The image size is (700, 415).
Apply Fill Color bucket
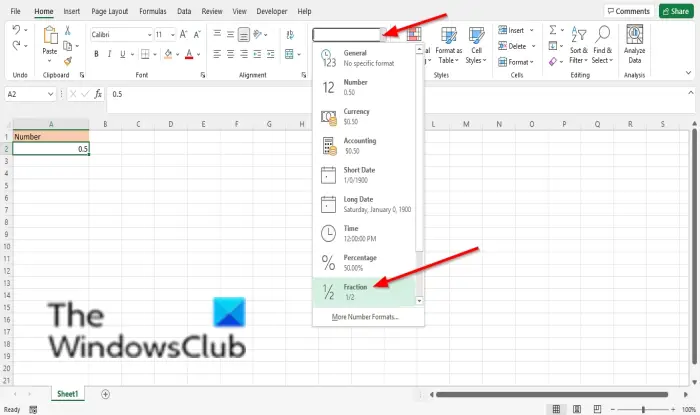pos(168,54)
